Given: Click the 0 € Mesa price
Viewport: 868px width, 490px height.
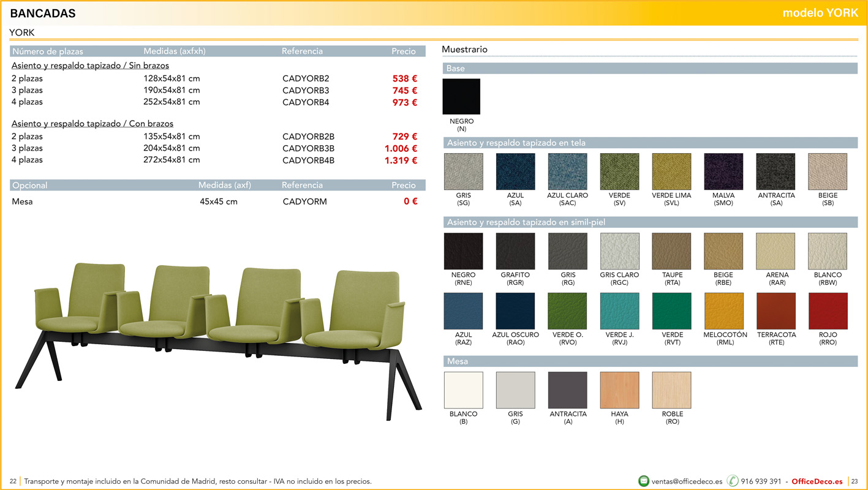Looking at the screenshot, I should [x=410, y=202].
